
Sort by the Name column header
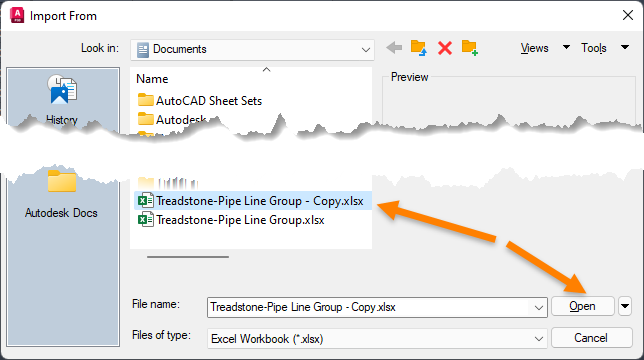pyautogui.click(x=152, y=79)
